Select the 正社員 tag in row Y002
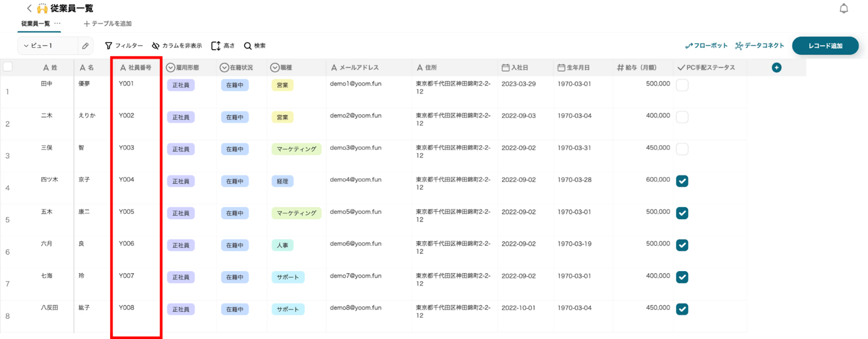Image resolution: width=868 pixels, height=339 pixels. coord(181,117)
